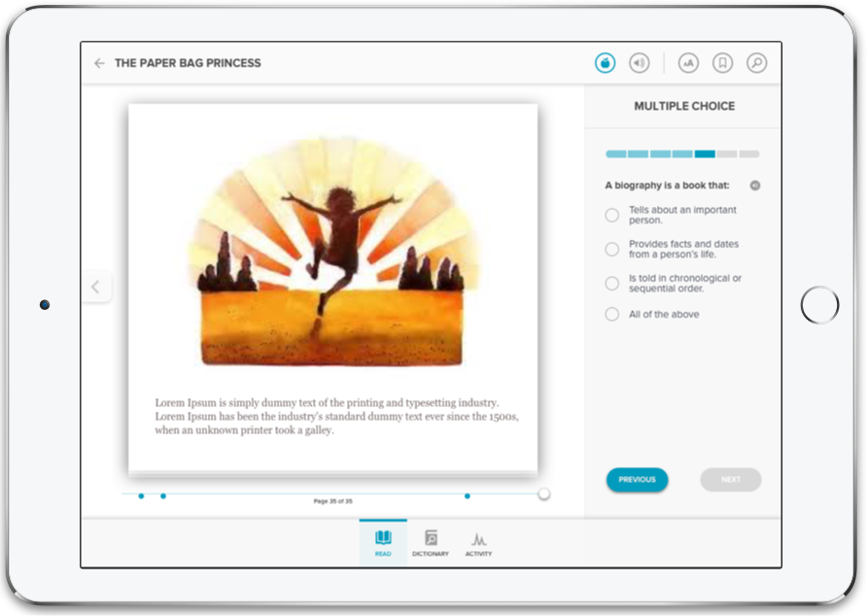Open the search magnifier icon
The height and width of the screenshot is (616, 867).
pos(756,63)
